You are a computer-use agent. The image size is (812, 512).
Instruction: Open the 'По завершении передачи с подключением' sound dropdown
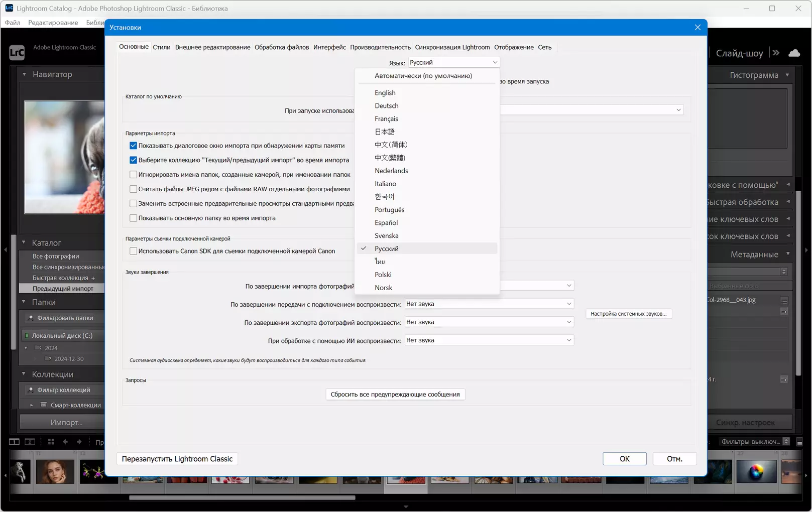[489, 304]
